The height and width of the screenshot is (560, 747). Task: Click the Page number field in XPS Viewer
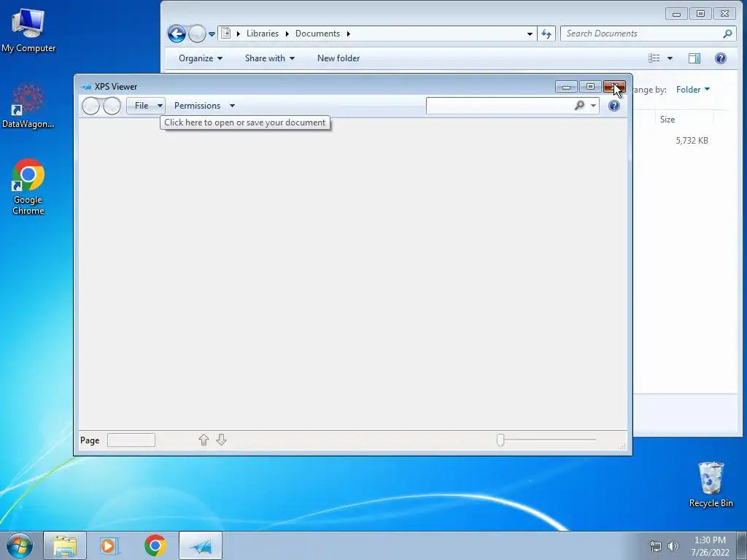pos(131,440)
